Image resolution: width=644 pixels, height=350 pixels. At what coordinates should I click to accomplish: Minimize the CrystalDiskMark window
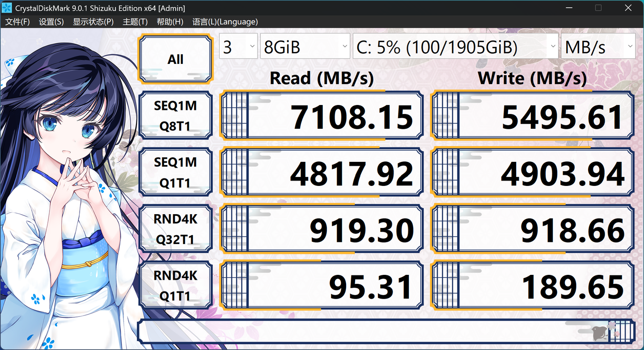coord(569,8)
